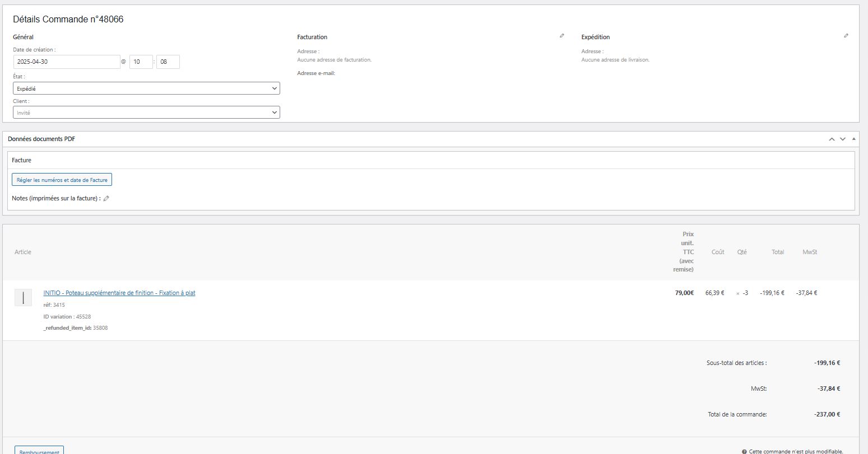Click the Adresse e-mail label
The height and width of the screenshot is (454, 868).
316,73
